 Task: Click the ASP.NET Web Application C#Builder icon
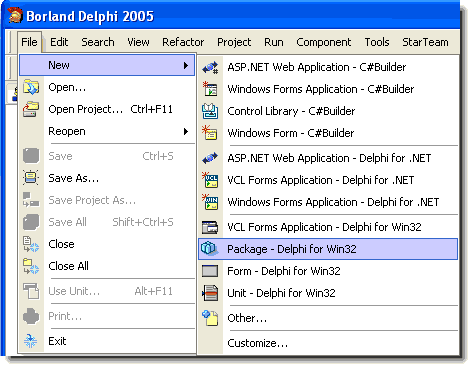pos(210,68)
